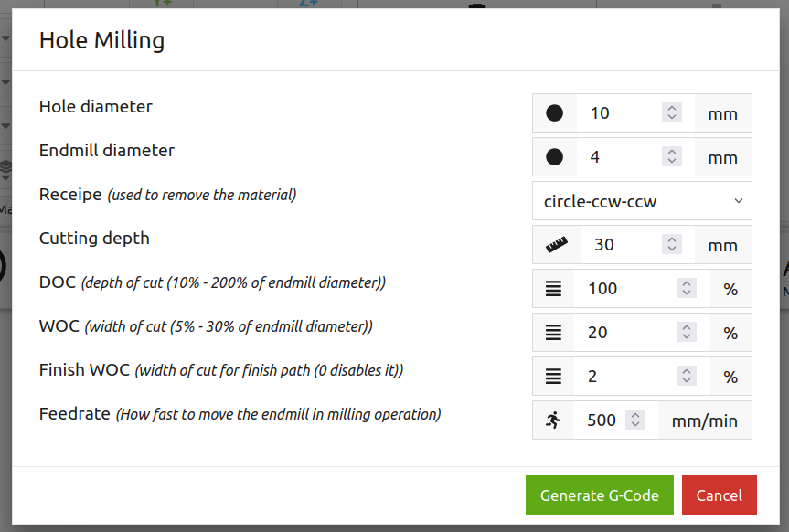This screenshot has height=532, width=789.
Task: Click the WOC percentage spinner arrows
Action: click(687, 331)
